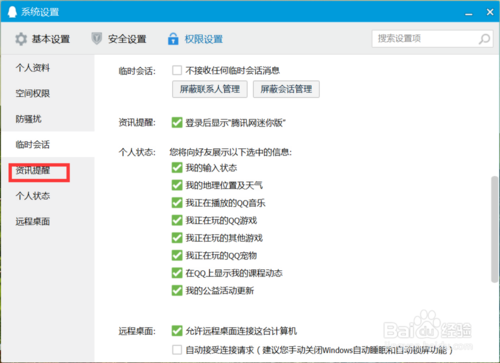Image resolution: width=500 pixels, height=363 pixels.
Task: Enable 自动接受连接请求 checkbox
Action: (x=177, y=350)
